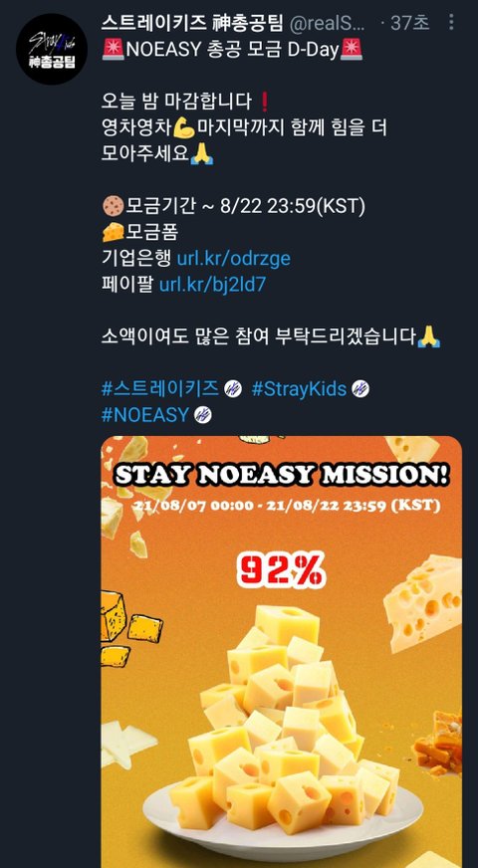Open the STAY NOEASY MISSION image
Image resolution: width=478 pixels, height=868 pixels.
[x=282, y=652]
